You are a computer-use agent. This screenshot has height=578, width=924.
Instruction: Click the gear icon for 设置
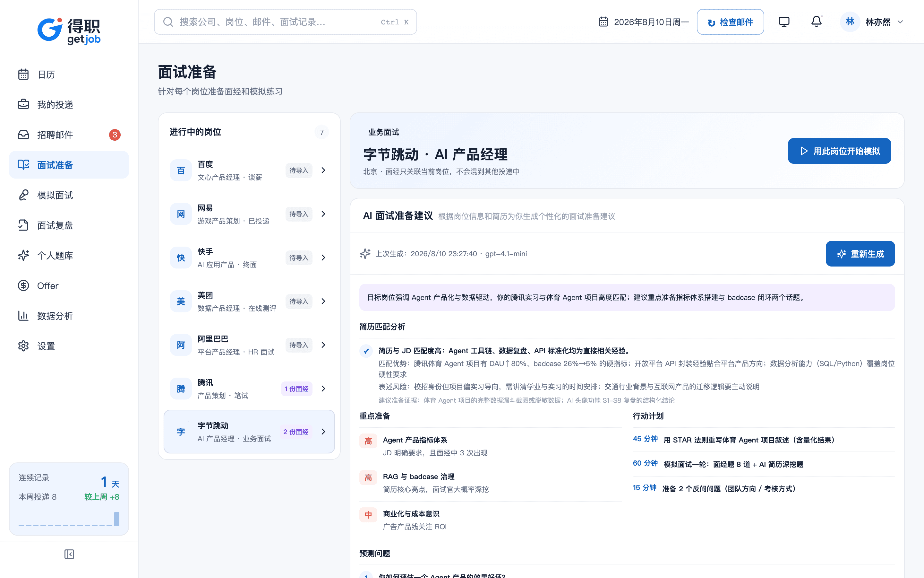point(23,346)
